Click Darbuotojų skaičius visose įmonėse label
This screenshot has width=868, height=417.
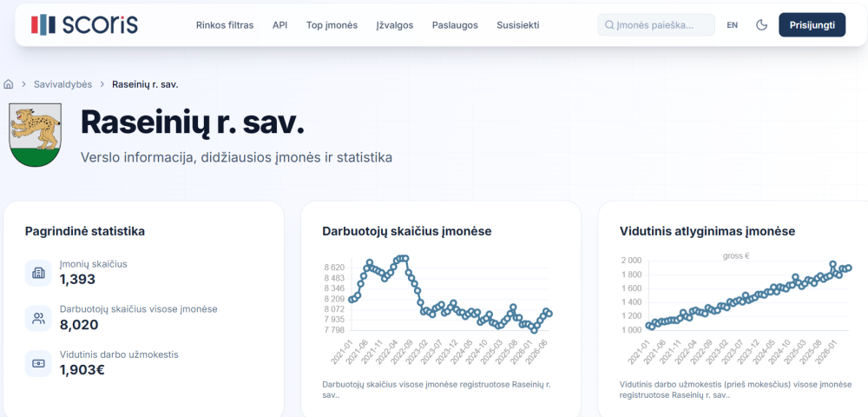138,309
